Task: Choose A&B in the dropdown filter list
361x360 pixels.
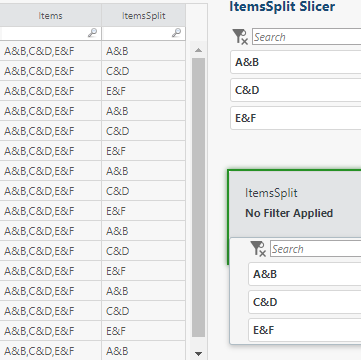Action: click(x=305, y=274)
